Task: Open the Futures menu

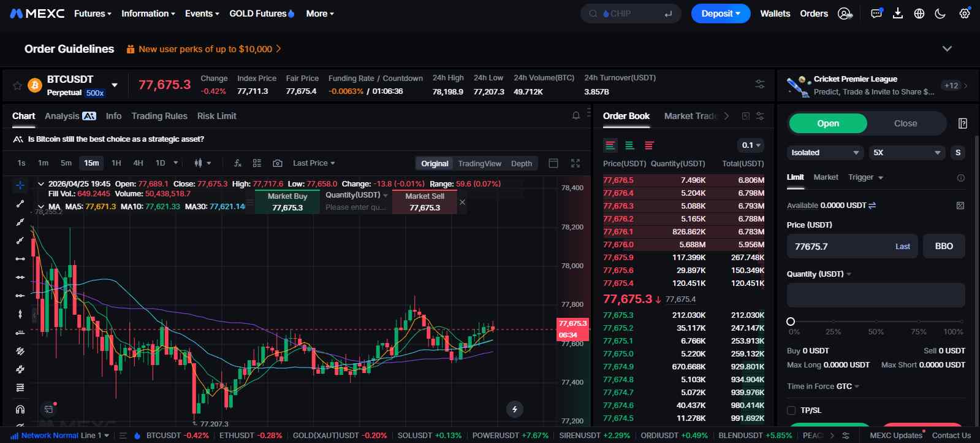Action: click(x=93, y=13)
